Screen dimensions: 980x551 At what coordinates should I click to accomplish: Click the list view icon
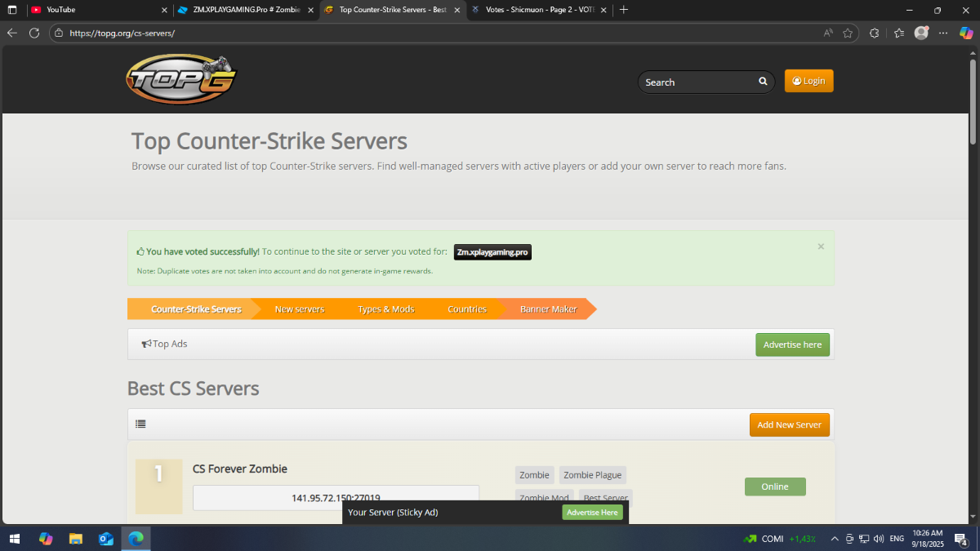coord(141,424)
